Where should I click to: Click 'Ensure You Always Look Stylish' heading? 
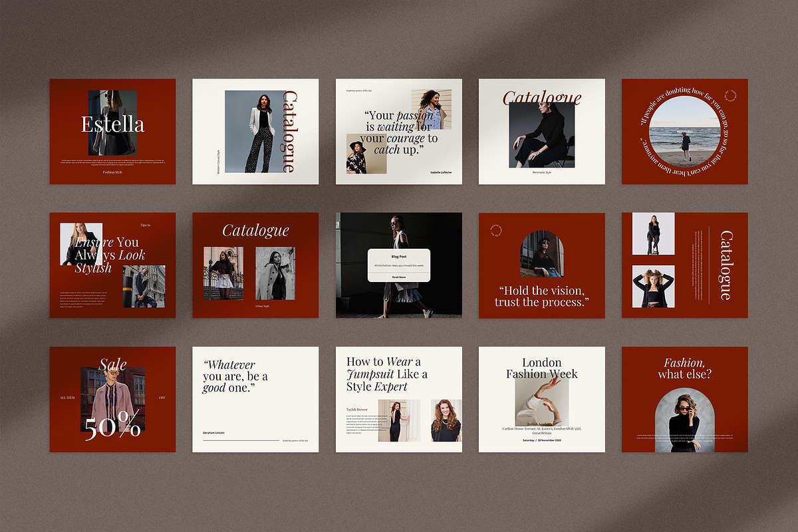(110, 255)
